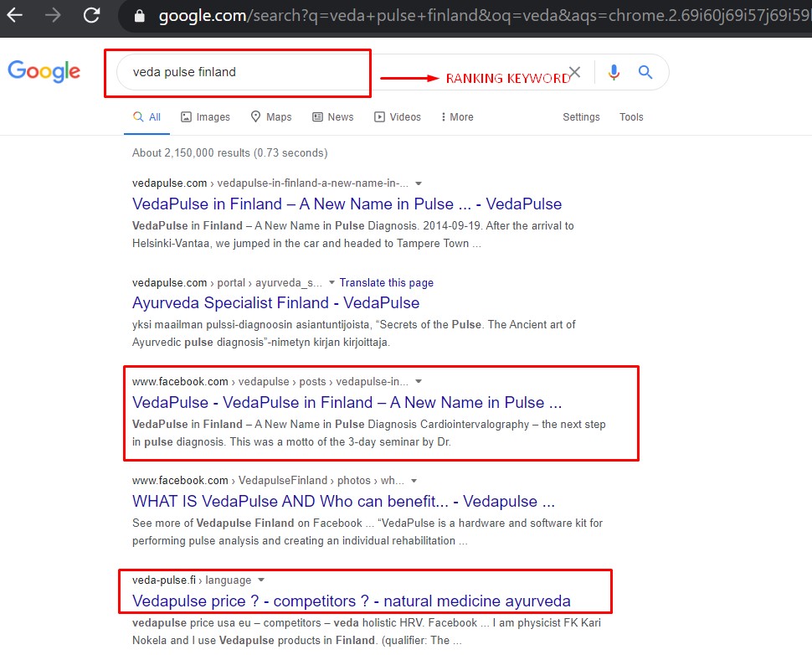812x655 pixels.
Task: Click 'www.facebook.com › VedapulseFinland › photos' URL
Action: pos(268,481)
